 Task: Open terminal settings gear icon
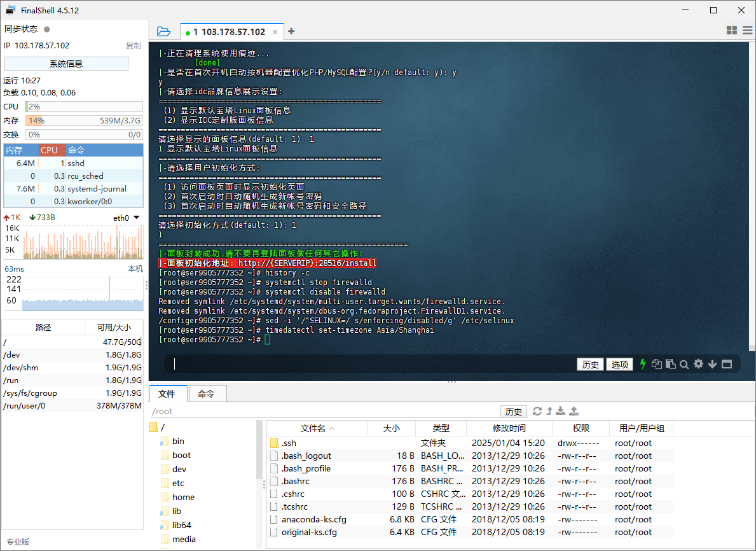coord(699,364)
